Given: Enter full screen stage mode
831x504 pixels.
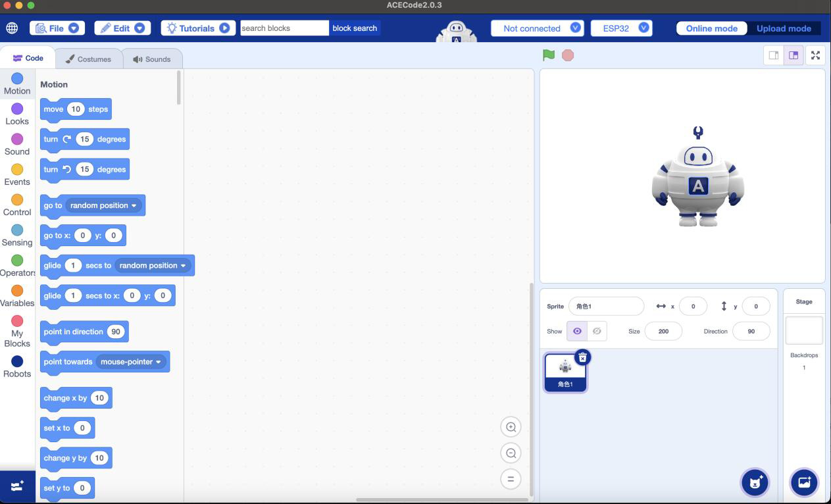Looking at the screenshot, I should point(815,55).
